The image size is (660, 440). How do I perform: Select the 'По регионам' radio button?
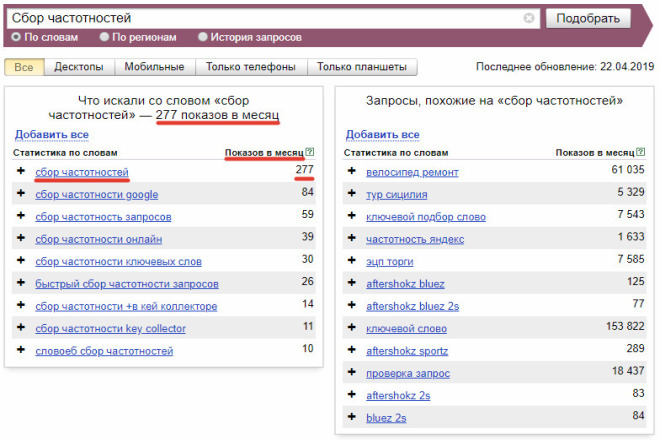coord(105,37)
